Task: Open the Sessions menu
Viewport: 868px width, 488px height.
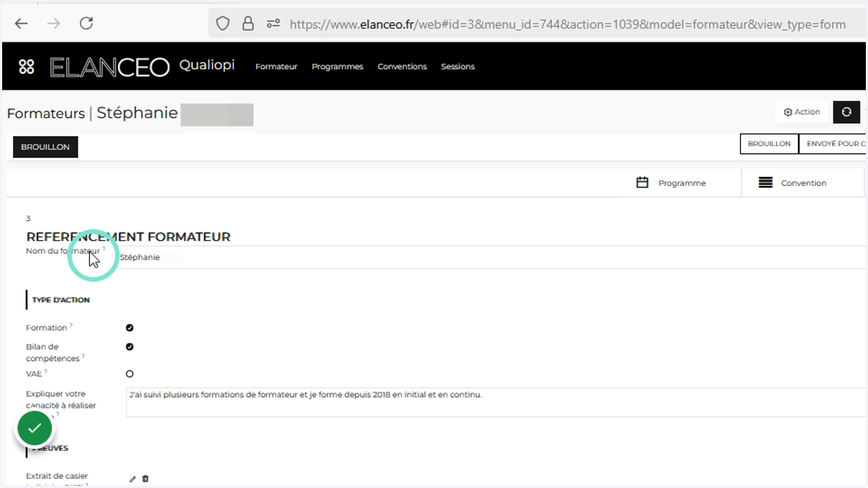Action: [458, 67]
